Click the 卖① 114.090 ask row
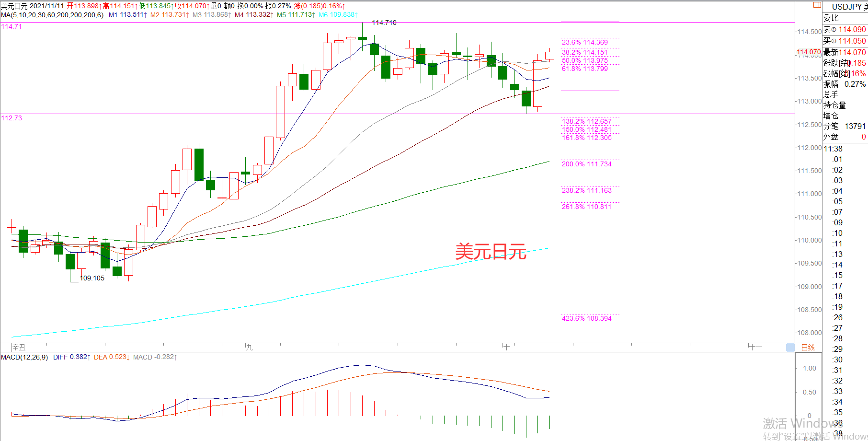Viewport: 868px width, 441px height. click(x=845, y=30)
